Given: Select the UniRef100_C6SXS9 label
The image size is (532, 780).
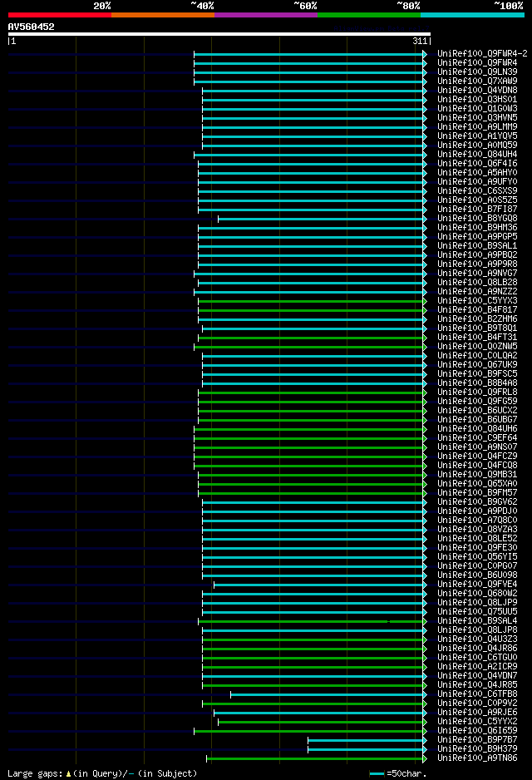Looking at the screenshot, I should (x=477, y=191).
